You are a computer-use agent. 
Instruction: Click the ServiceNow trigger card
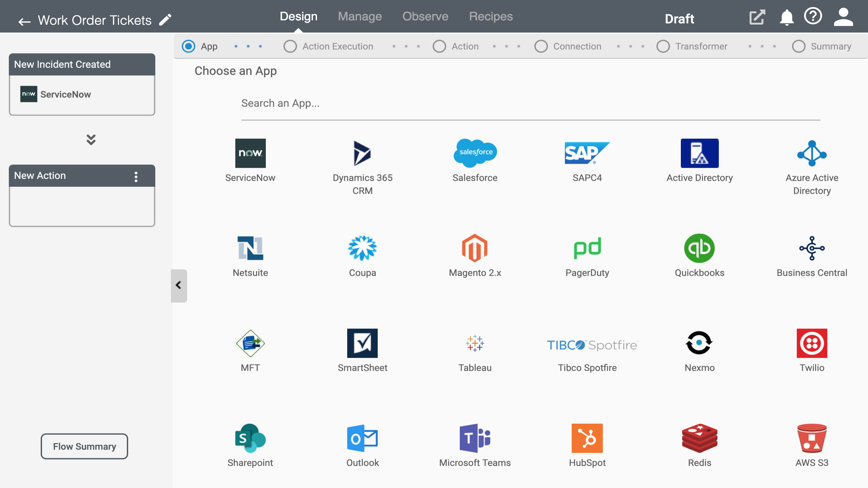(x=82, y=95)
